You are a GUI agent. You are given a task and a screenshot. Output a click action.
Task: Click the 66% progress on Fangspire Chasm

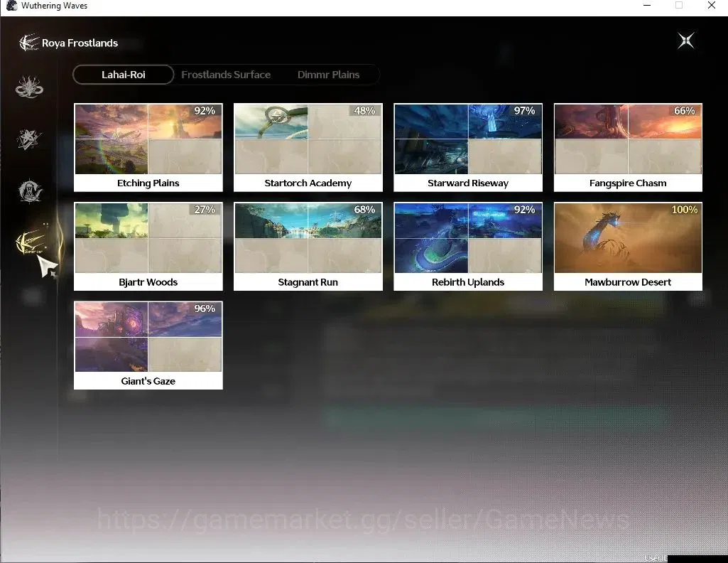685,111
